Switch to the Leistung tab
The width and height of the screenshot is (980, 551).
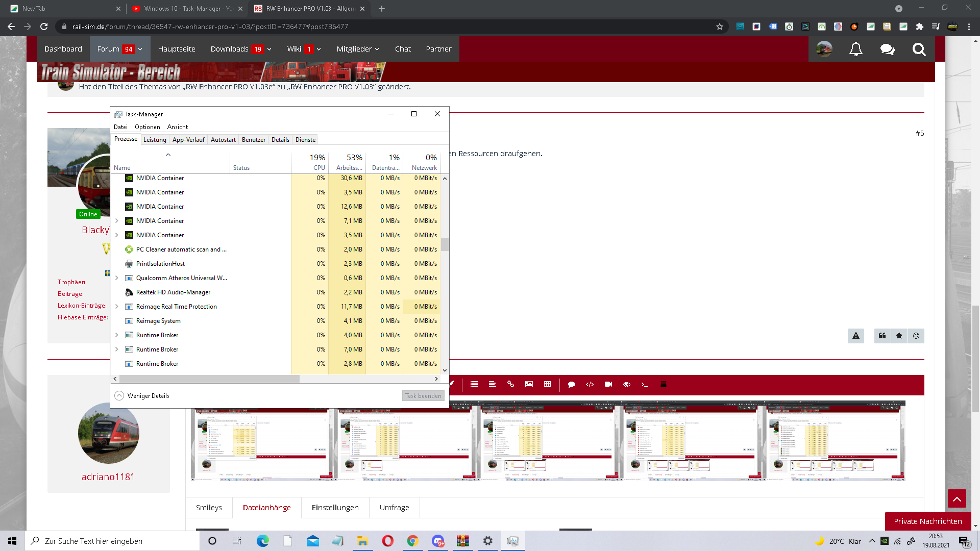tap(155, 140)
